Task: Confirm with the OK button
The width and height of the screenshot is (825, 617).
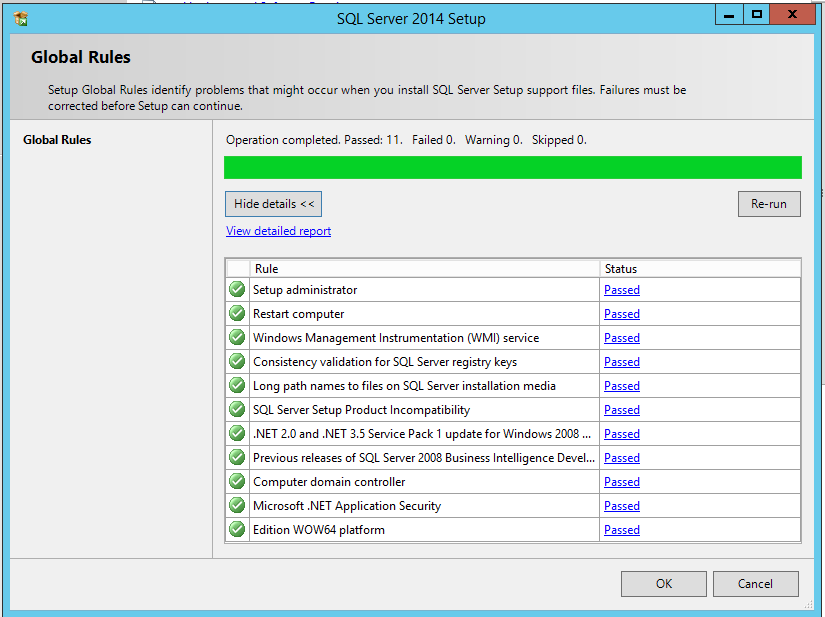Action: [x=663, y=584]
